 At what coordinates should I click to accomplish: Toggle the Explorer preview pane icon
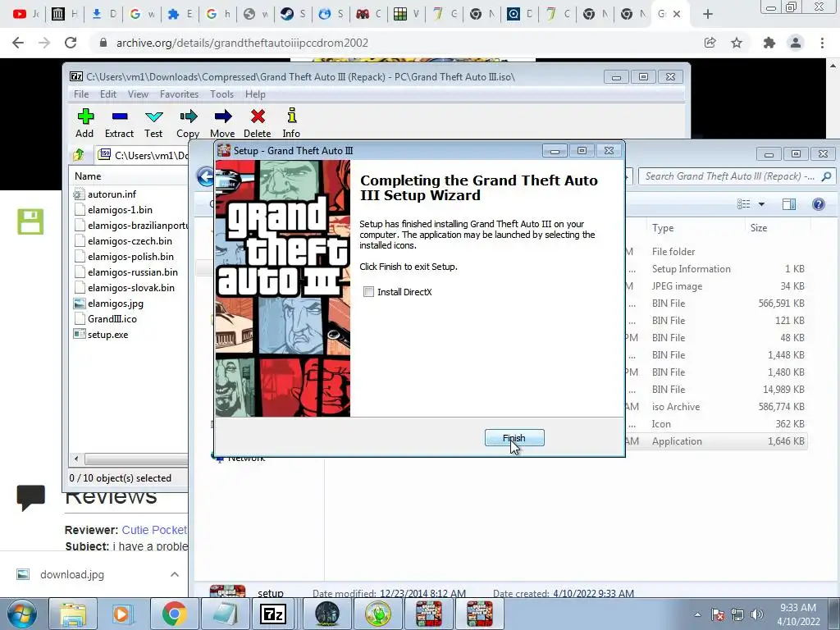point(789,204)
